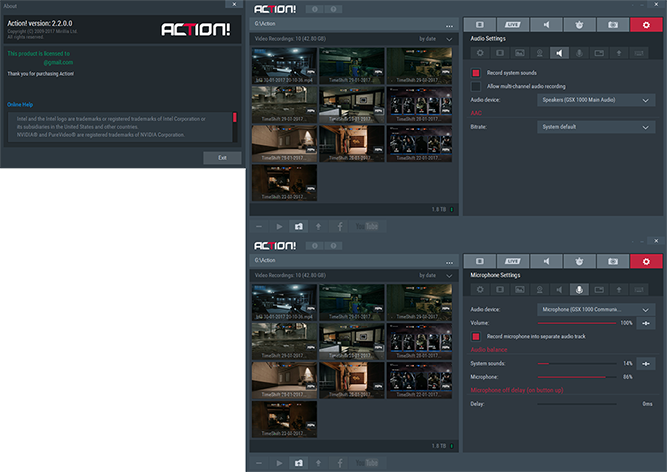Viewport: 667px width, 472px height.
Task: Select general gear sub-icon under Microphone Settings title
Action: [x=480, y=290]
